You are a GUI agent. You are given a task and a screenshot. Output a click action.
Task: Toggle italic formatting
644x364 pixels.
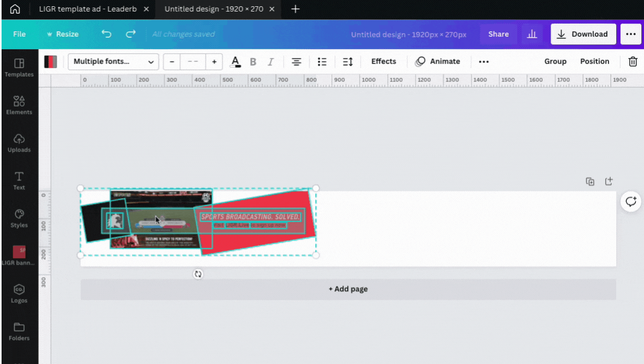271,62
